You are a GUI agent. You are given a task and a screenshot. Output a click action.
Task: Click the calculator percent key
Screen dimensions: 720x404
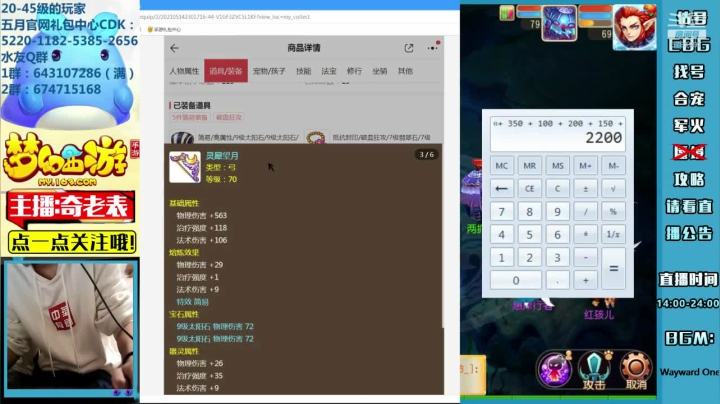click(613, 212)
